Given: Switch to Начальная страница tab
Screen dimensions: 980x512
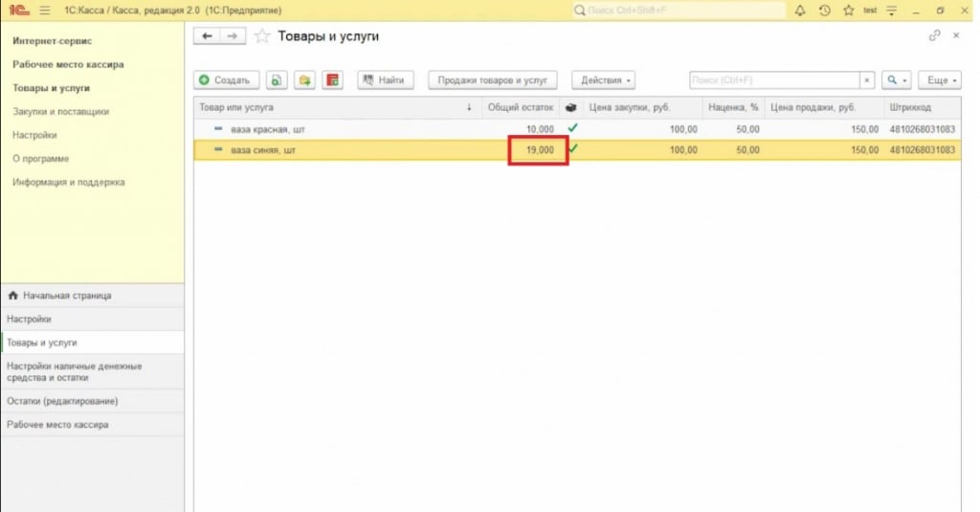Looking at the screenshot, I should pos(93,295).
